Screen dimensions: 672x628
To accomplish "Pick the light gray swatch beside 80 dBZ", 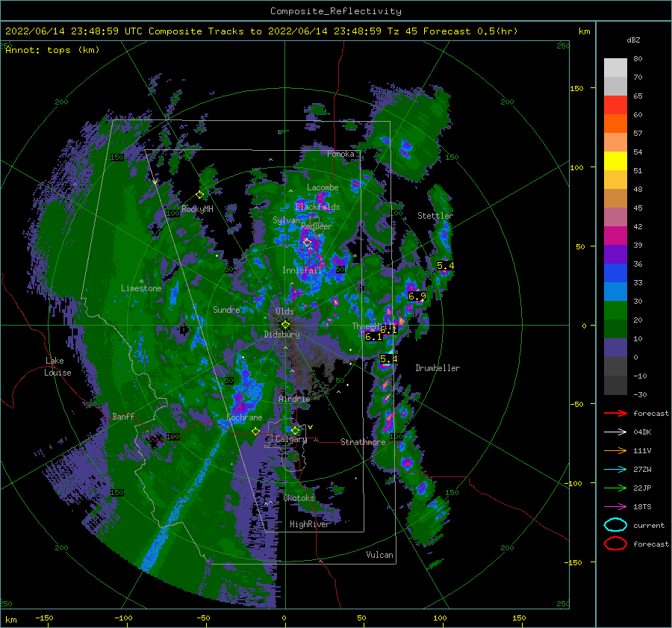I will point(615,68).
